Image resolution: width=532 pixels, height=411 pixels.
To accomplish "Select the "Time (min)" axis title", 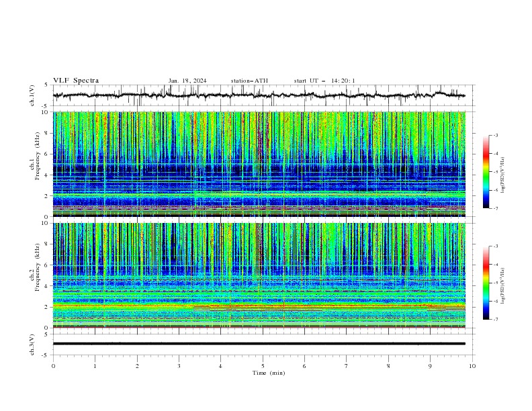I will coord(269,373).
